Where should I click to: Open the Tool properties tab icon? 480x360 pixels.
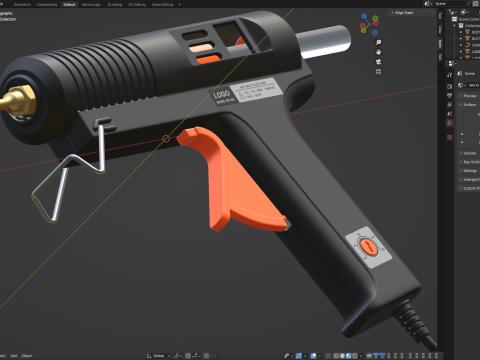[449, 75]
